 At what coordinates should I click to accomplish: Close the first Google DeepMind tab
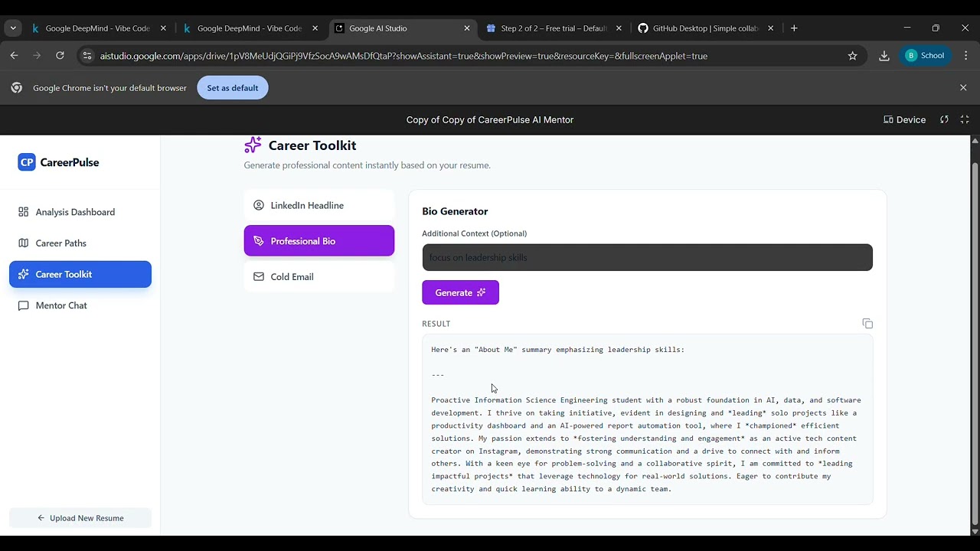(x=163, y=28)
